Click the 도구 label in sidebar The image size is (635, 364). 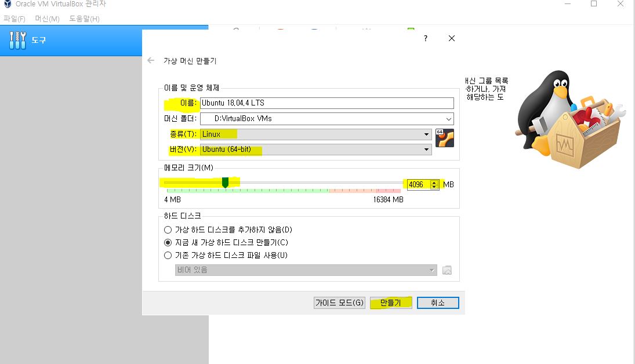tap(39, 40)
